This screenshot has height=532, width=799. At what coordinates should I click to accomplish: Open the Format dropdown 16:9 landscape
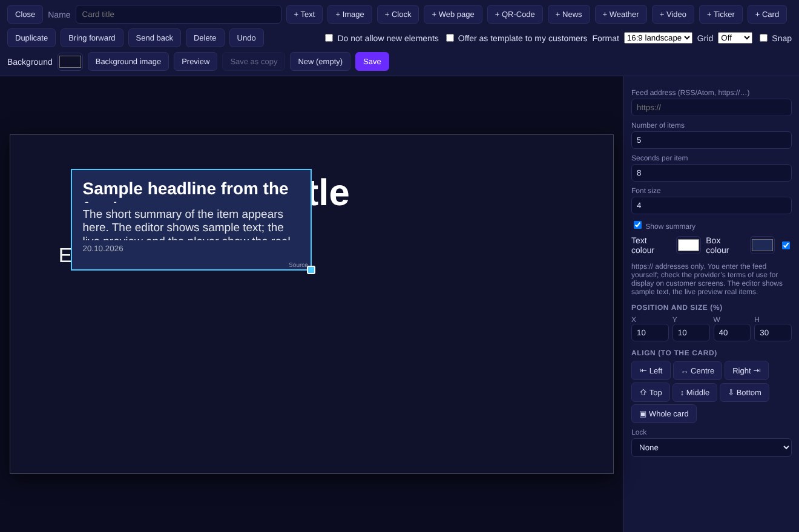(658, 38)
